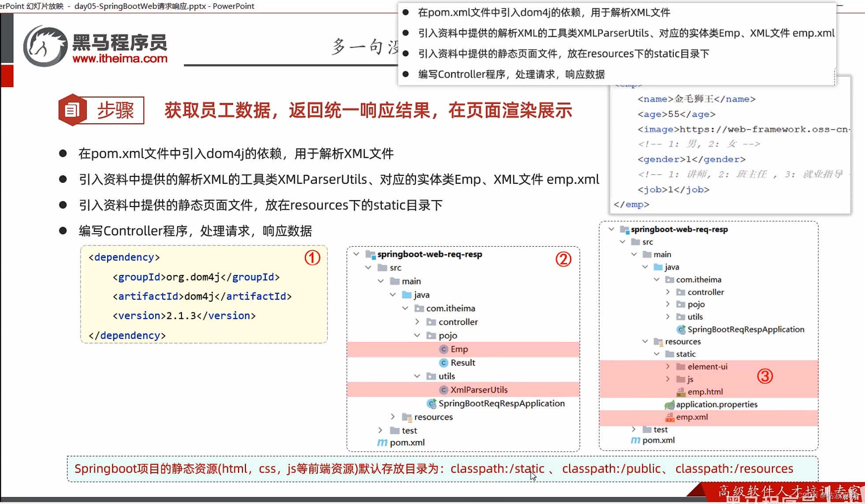The height and width of the screenshot is (504, 865).
Task: Click the red steps document icon
Action: (72, 110)
